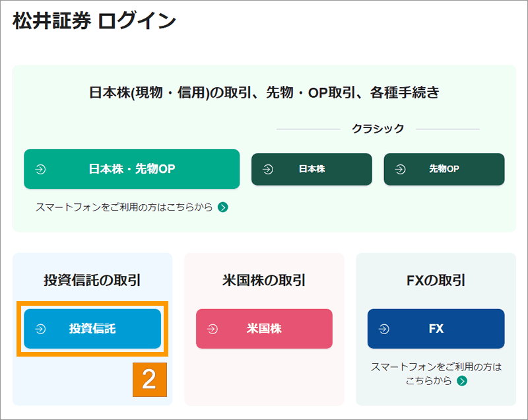Click the クラシック section label

378,129
